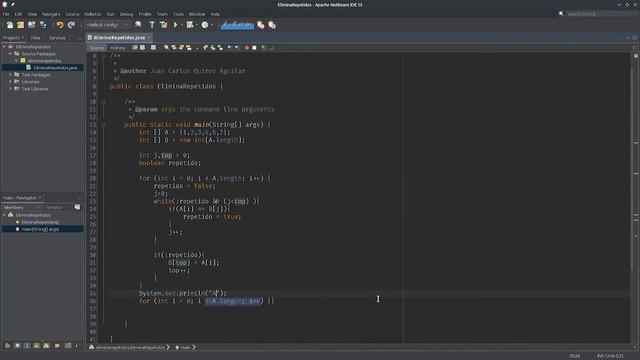
Task: Switch to the Files tab
Action: click(36, 38)
